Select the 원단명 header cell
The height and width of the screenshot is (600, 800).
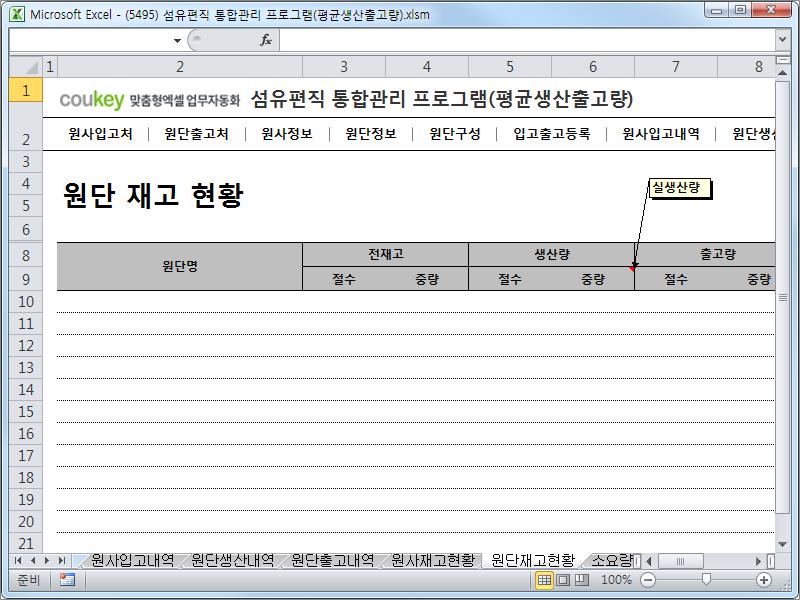click(180, 266)
